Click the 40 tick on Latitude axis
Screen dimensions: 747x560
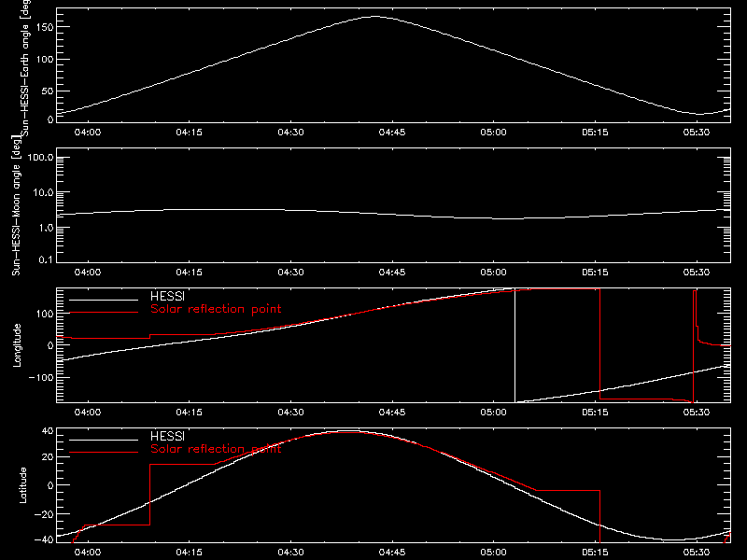(48, 431)
